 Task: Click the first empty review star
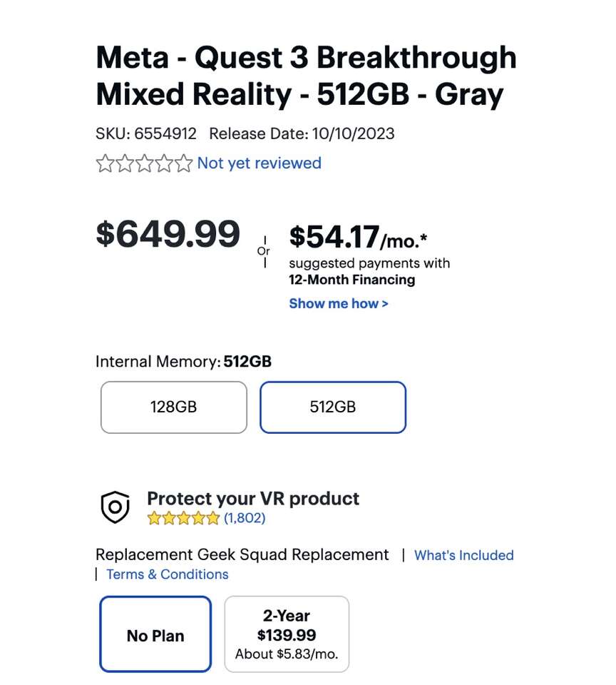click(x=105, y=164)
